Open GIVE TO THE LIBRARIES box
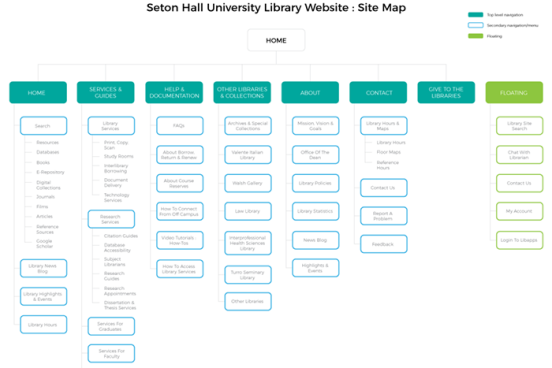 [446, 93]
